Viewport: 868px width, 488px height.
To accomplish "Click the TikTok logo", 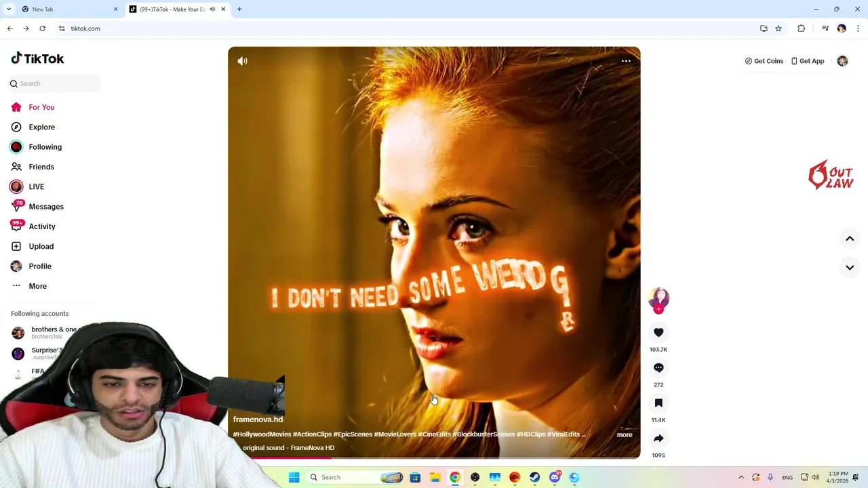I will pyautogui.click(x=37, y=59).
